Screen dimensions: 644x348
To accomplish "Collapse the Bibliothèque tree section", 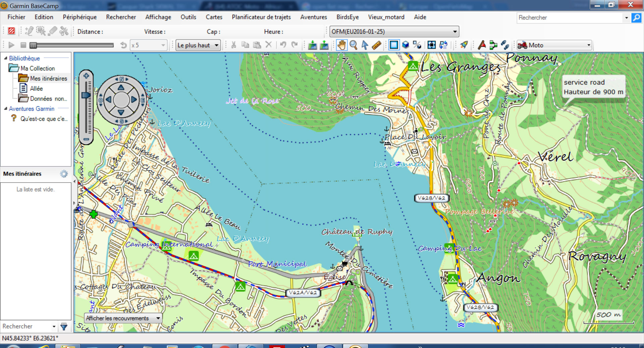I will point(5,58).
